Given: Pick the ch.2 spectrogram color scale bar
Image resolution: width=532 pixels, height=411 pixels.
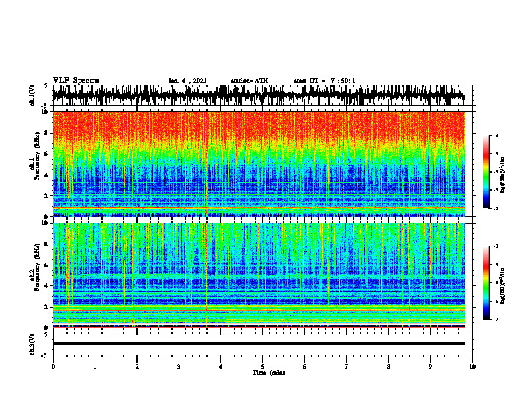Looking at the screenshot, I should (x=486, y=283).
